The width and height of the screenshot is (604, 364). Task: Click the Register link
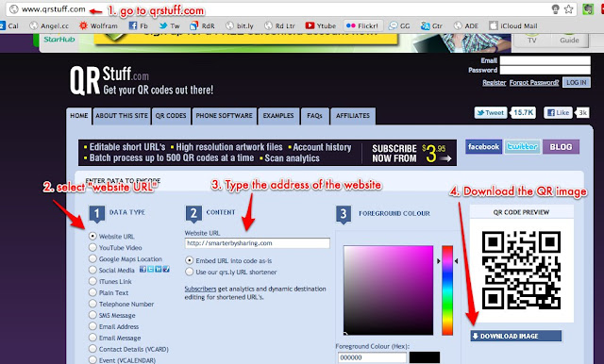coord(495,83)
